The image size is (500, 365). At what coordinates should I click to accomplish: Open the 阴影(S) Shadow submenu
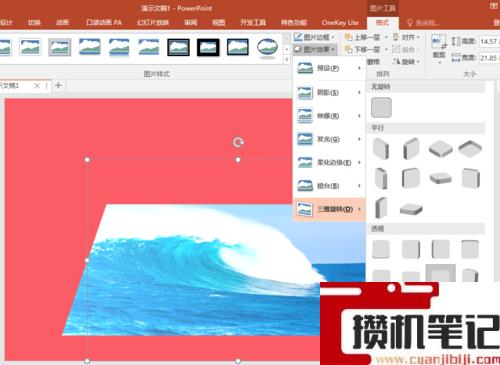click(x=329, y=92)
